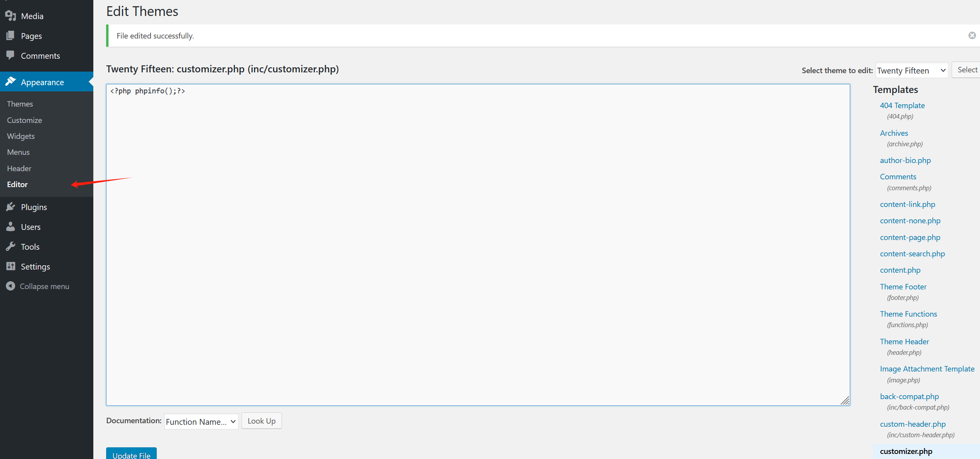Dismiss the 'File edited successfully' notice

pyautogui.click(x=972, y=35)
